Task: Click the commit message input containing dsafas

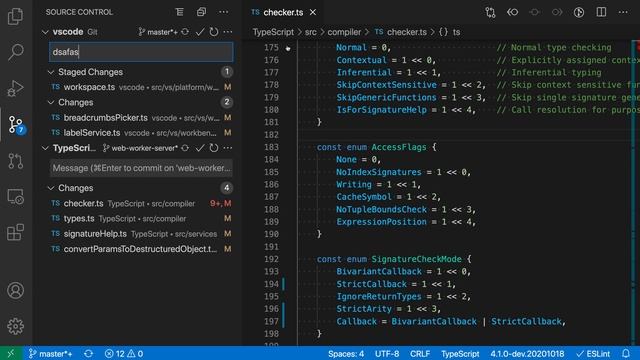Action: (x=141, y=52)
